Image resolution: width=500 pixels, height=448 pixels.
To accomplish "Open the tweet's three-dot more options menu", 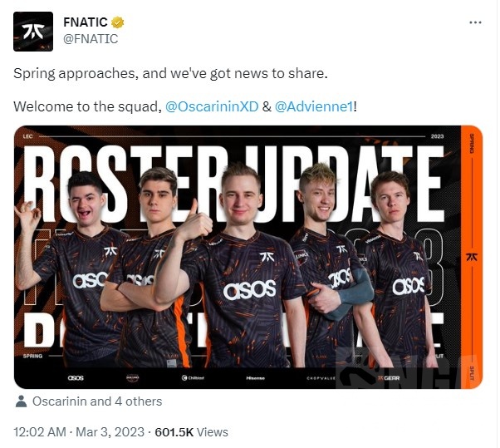I will coord(475,22).
